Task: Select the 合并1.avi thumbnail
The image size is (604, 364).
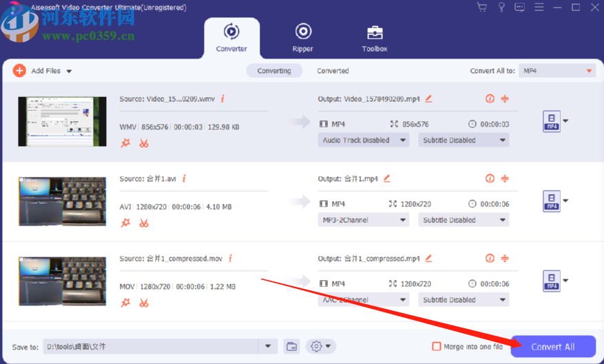Action: pos(62,201)
